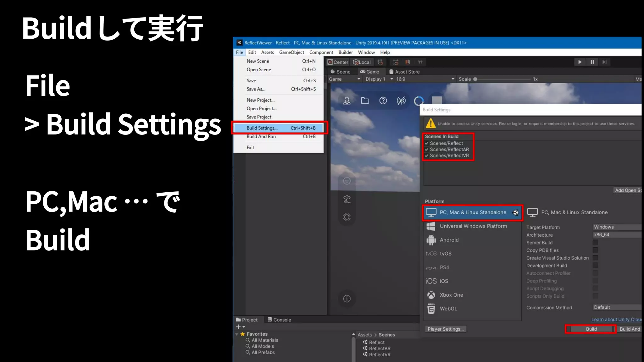Open the Display 1 dropdown

tap(379, 79)
